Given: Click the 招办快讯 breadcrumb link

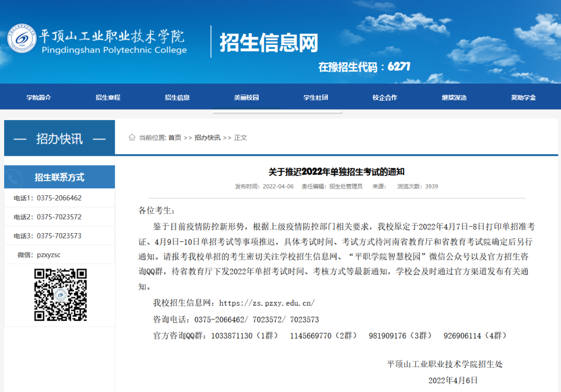Looking at the screenshot, I should point(207,138).
